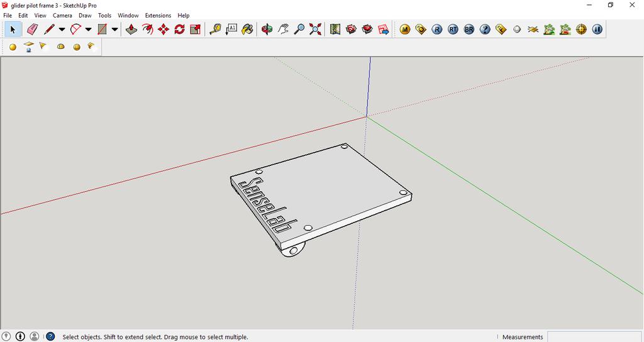The height and width of the screenshot is (342, 644).
Task: Open the Add Location map icon
Action: point(335,30)
